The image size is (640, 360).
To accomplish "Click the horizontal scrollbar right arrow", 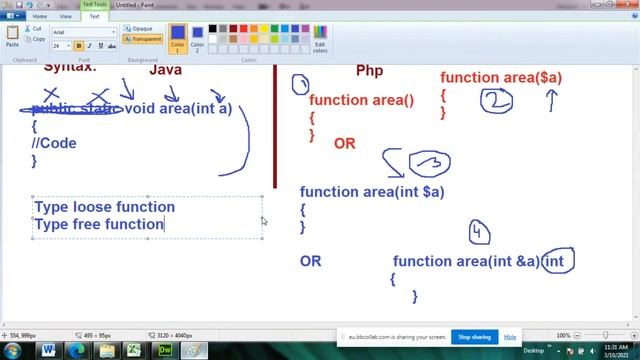I will point(629,325).
